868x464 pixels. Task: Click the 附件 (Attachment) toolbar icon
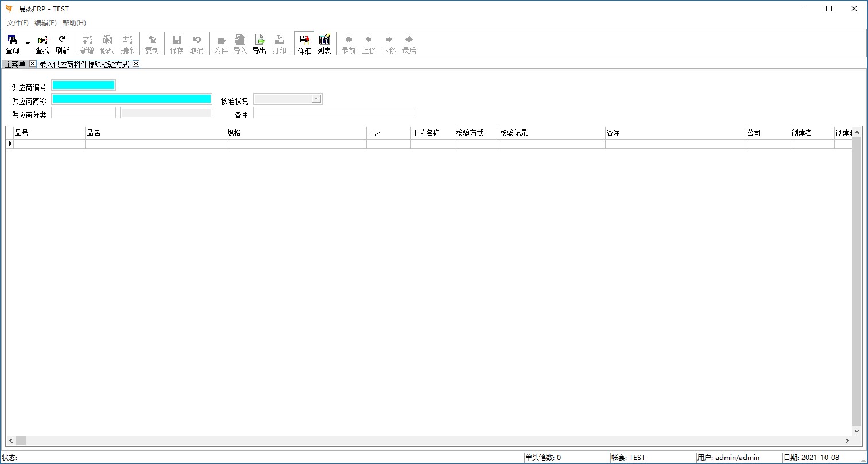(x=221, y=44)
